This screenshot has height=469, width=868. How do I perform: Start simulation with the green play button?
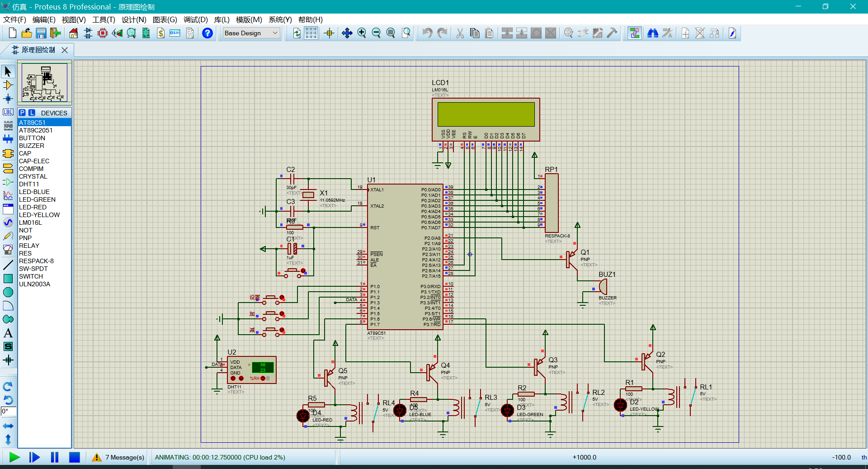pos(14,457)
